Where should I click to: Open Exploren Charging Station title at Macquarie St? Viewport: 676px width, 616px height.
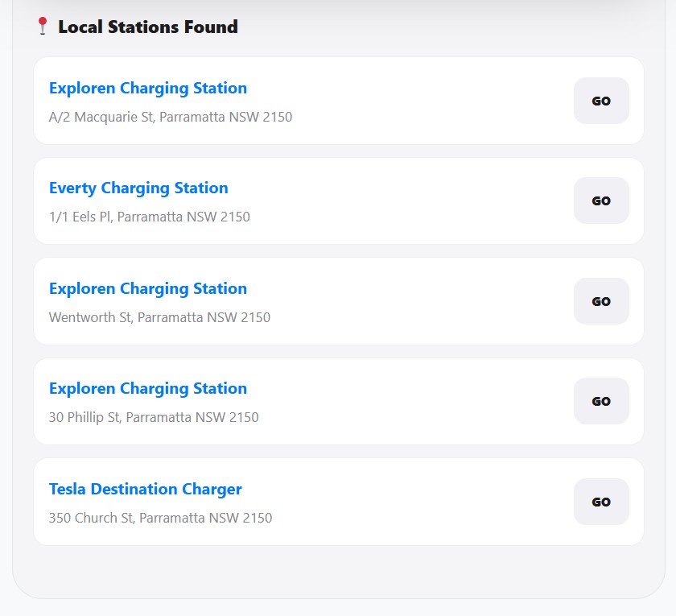[x=148, y=88]
